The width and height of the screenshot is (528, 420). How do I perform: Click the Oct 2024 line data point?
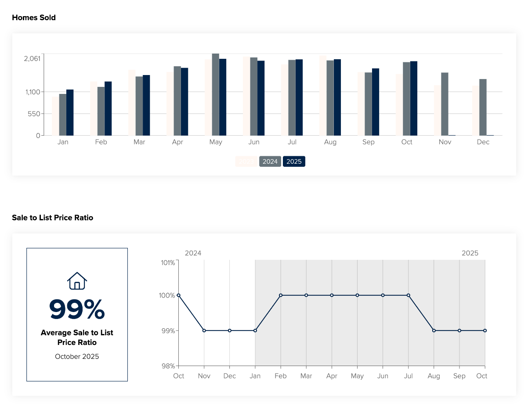coord(179,295)
